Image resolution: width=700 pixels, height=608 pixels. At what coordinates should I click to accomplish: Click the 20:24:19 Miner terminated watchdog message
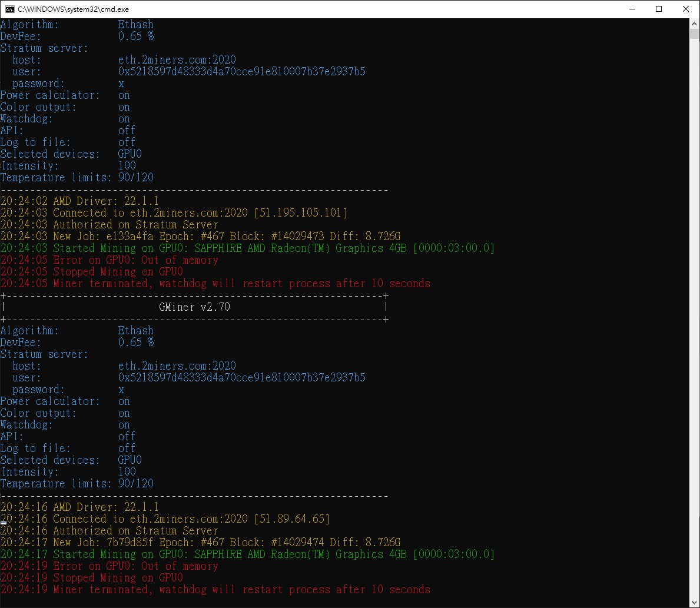pos(215,590)
